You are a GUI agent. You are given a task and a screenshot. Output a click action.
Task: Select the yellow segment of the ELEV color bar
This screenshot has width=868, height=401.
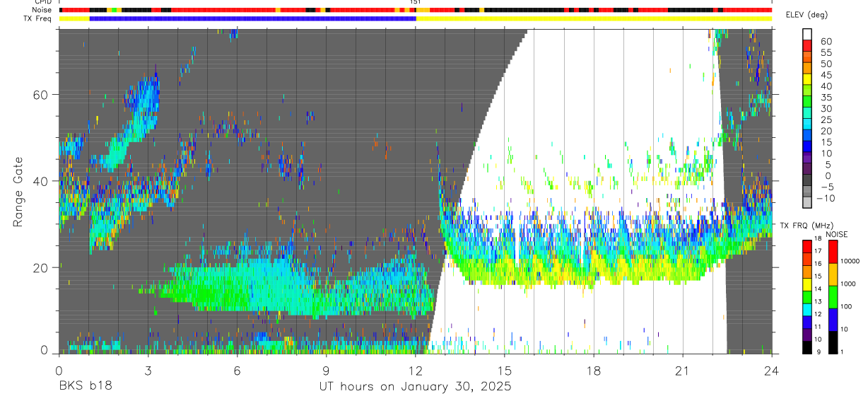tap(807, 79)
